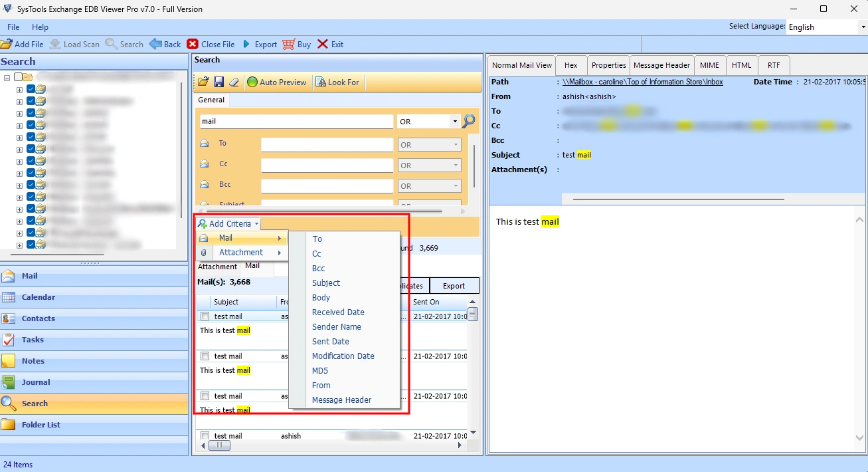The image size is (868, 472).
Task: Choose MD5 from the criteria submenu
Action: [345, 371]
